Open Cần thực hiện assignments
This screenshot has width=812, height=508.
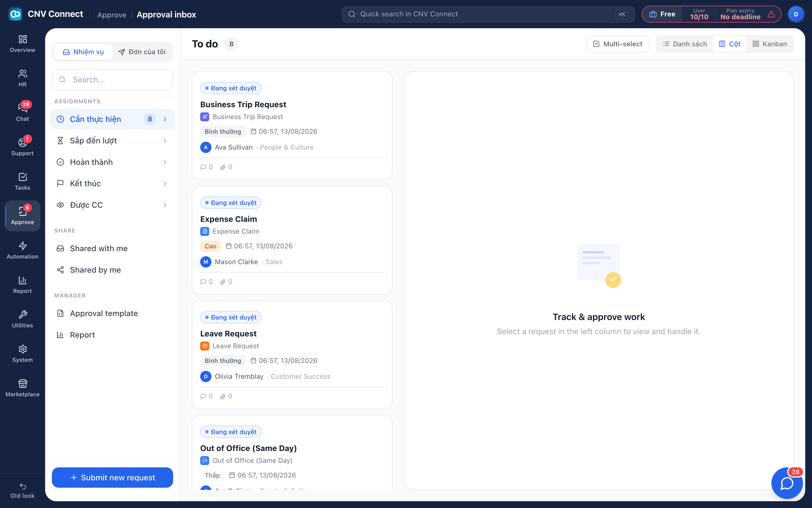pyautogui.click(x=112, y=119)
